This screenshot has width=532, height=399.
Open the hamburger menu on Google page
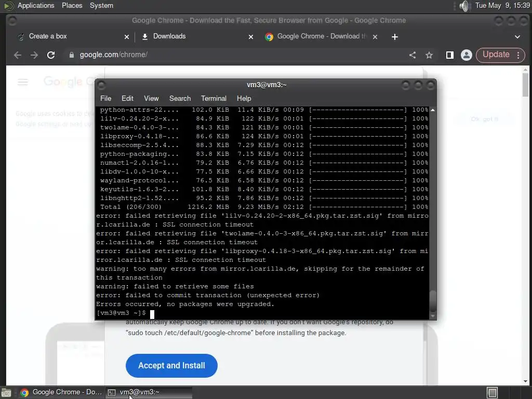(23, 82)
